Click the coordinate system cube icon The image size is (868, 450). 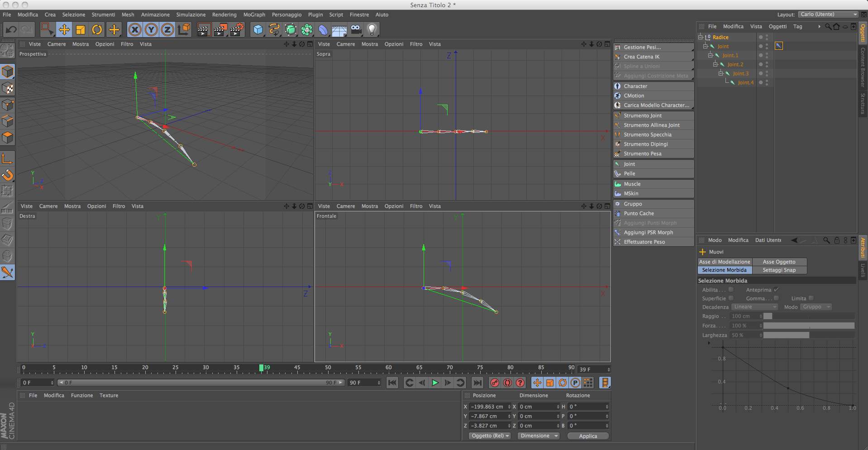(x=184, y=30)
